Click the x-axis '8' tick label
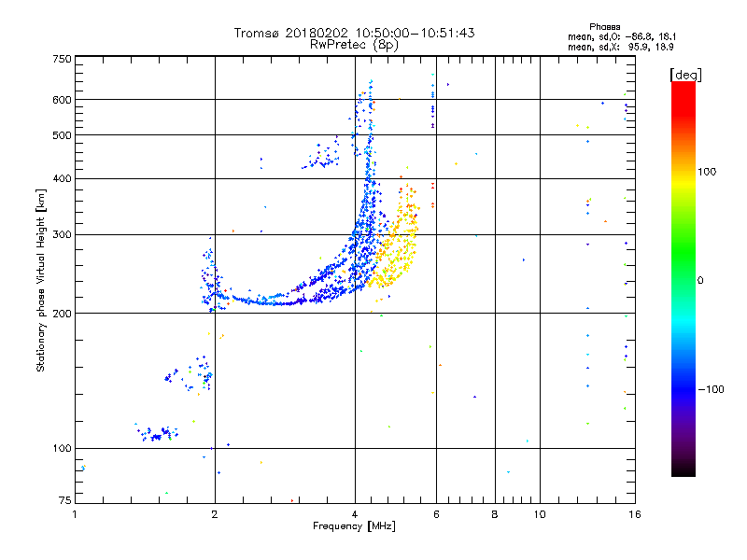747x560 pixels. pyautogui.click(x=495, y=514)
